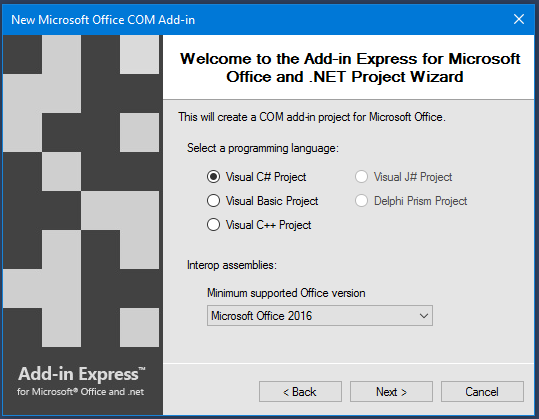Click the Welcome wizard heading text
This screenshot has height=419, width=539.
point(350,68)
